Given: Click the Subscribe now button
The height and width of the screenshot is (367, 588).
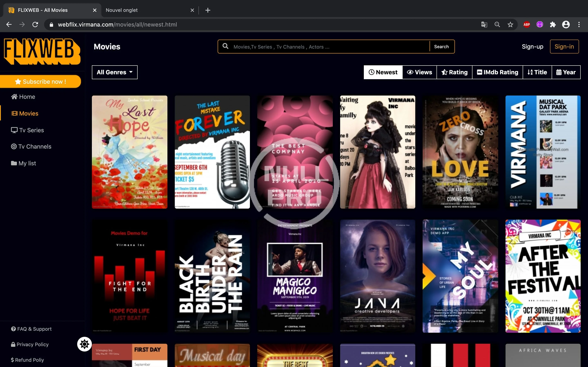Looking at the screenshot, I should (41, 82).
